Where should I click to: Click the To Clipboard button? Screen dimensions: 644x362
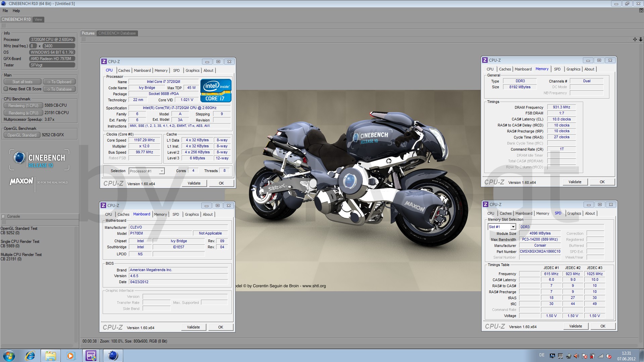[59, 82]
